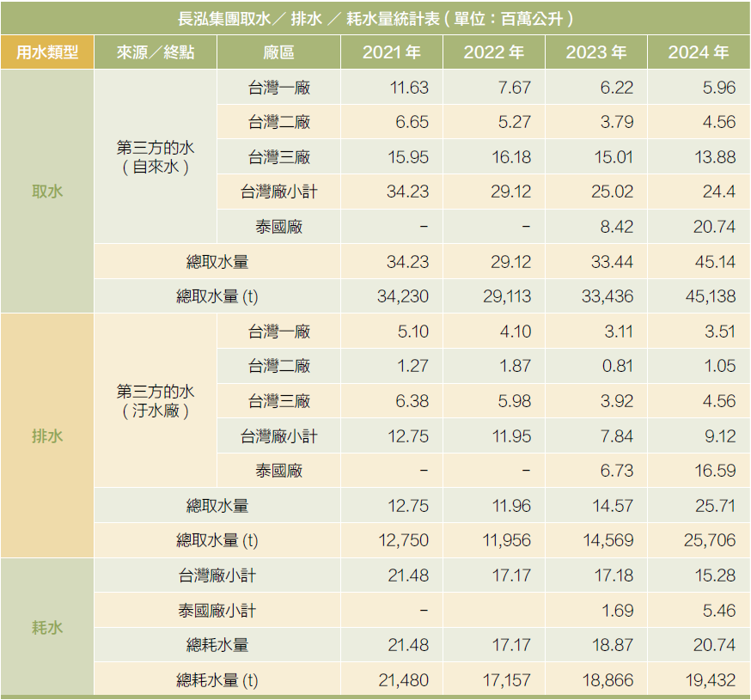Image resolution: width=751 pixels, height=700 pixels.
Task: Select the value 14.57
Action: (613, 506)
